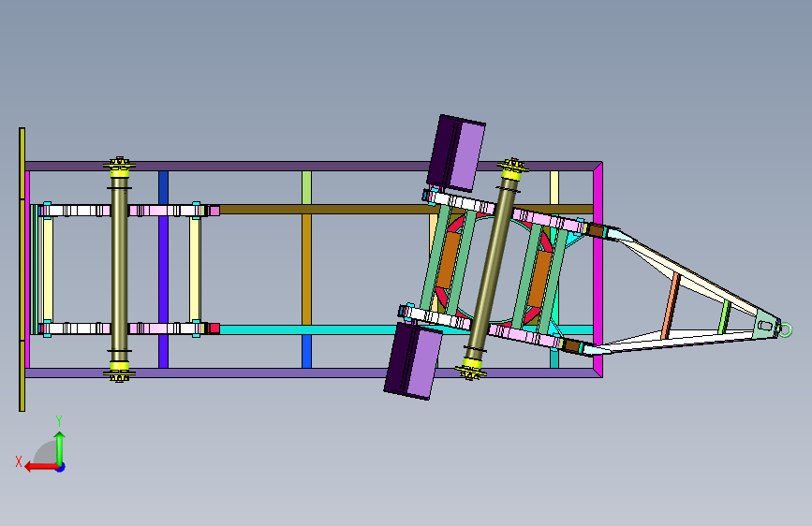The image size is (812, 526).
Task: Select the yellow hub at the front axle's top end
Action: click(512, 168)
